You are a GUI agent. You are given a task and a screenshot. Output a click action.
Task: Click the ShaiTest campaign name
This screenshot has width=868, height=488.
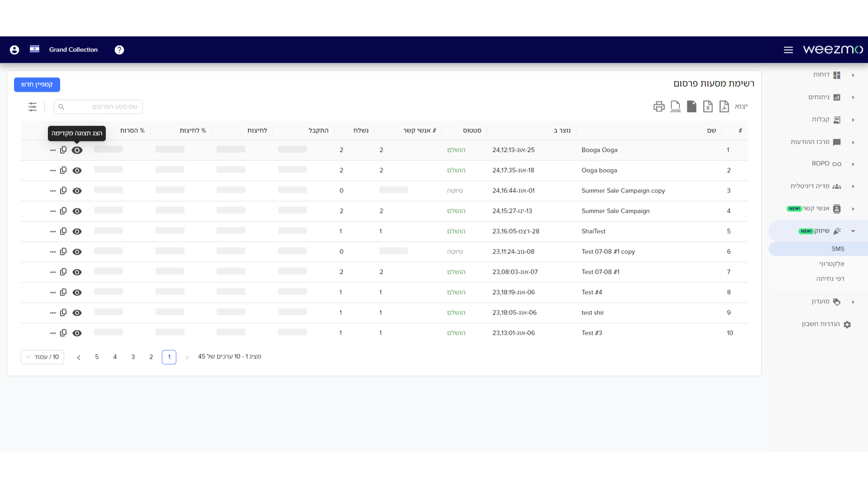click(x=593, y=231)
